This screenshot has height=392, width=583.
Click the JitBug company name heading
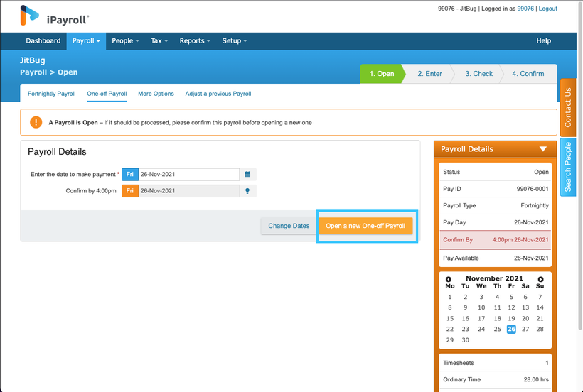32,60
